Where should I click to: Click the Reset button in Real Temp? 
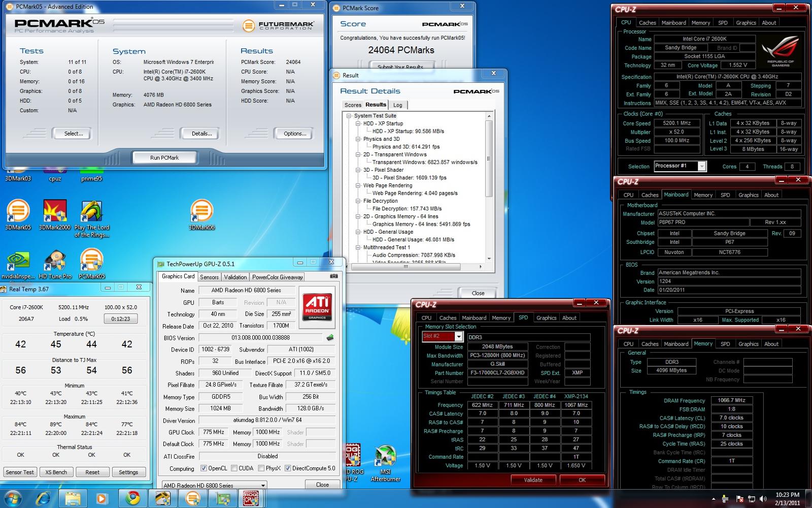point(92,472)
